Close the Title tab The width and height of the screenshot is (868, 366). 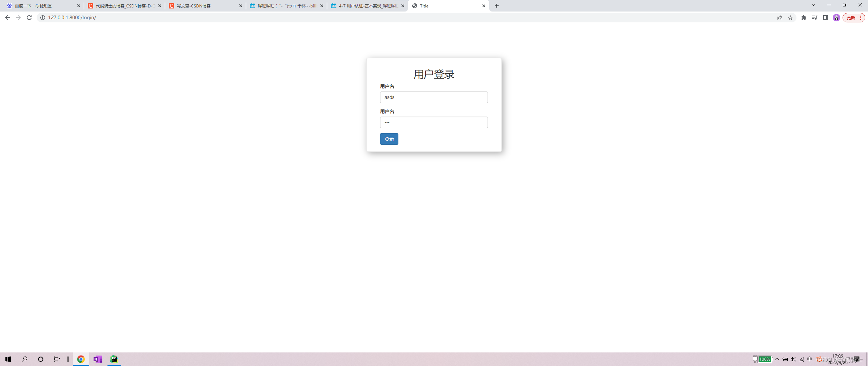click(484, 6)
